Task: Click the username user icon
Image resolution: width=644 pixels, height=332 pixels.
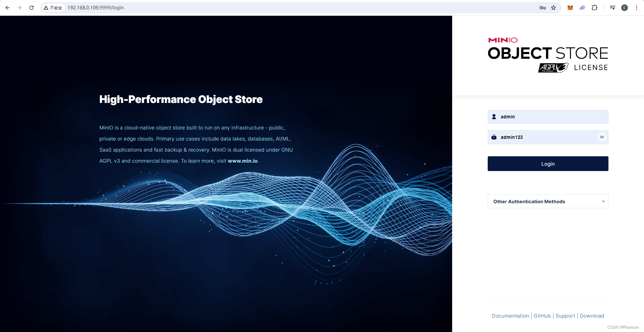Action: coord(494,117)
